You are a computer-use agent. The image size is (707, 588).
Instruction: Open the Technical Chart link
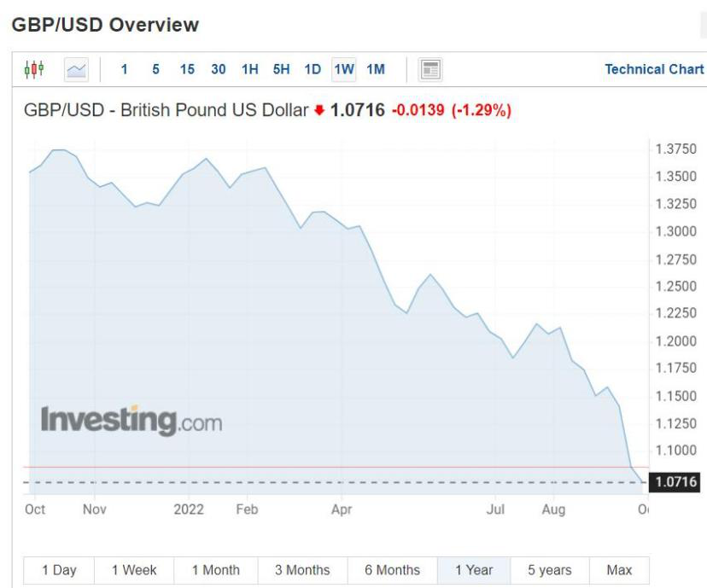click(654, 70)
